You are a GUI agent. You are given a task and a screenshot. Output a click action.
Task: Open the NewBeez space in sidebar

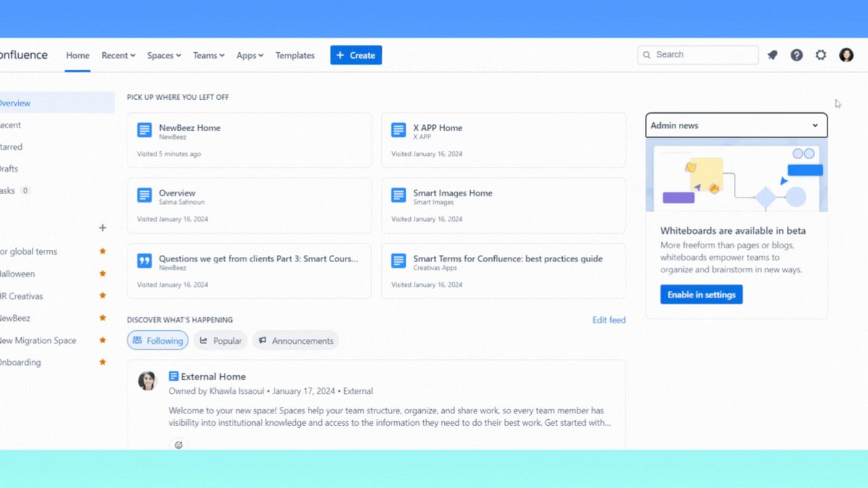coord(15,318)
